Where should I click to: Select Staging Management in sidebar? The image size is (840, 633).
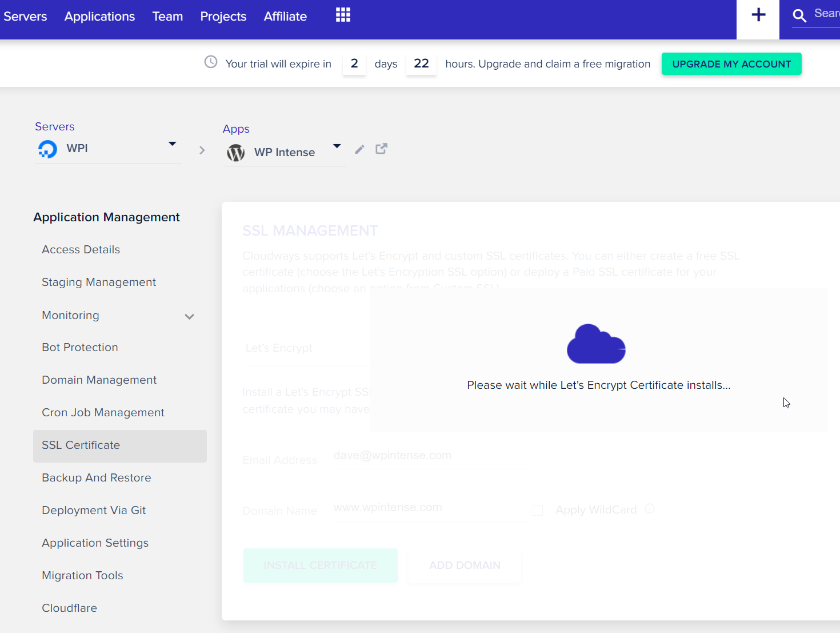[99, 282]
